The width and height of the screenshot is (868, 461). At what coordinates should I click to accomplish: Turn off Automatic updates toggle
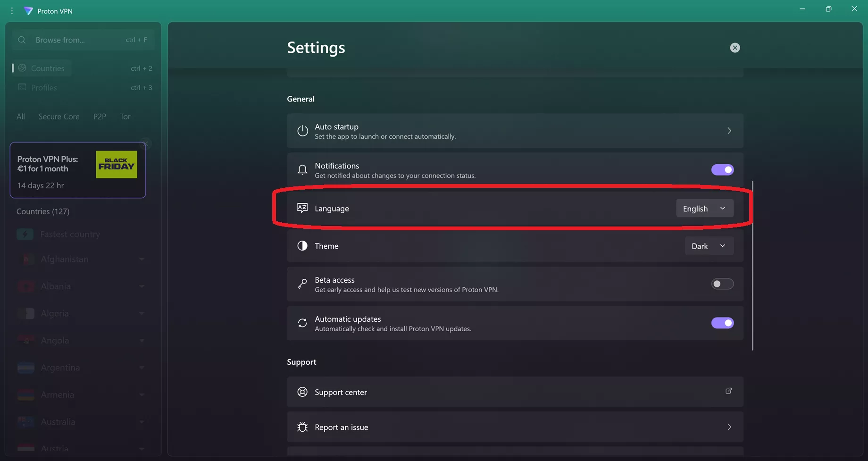pos(722,323)
